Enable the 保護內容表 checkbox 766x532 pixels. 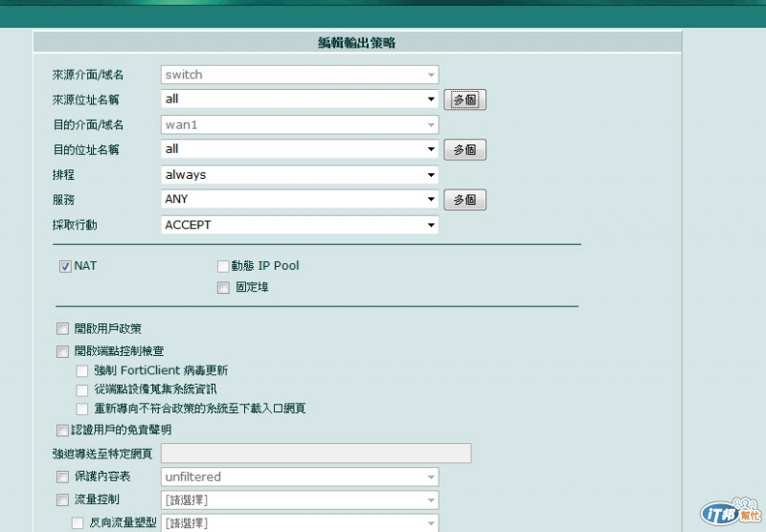[x=62, y=477]
